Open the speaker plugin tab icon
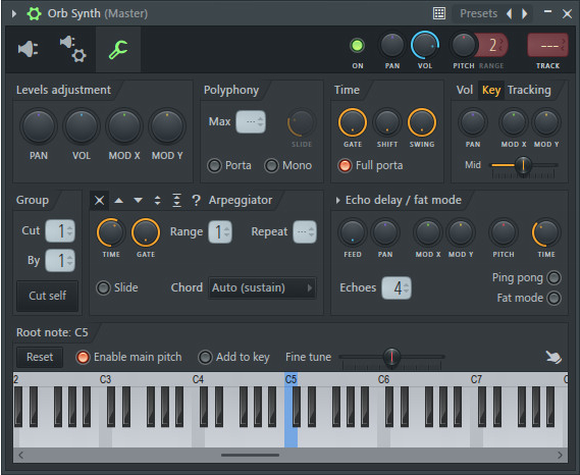 coord(28,49)
